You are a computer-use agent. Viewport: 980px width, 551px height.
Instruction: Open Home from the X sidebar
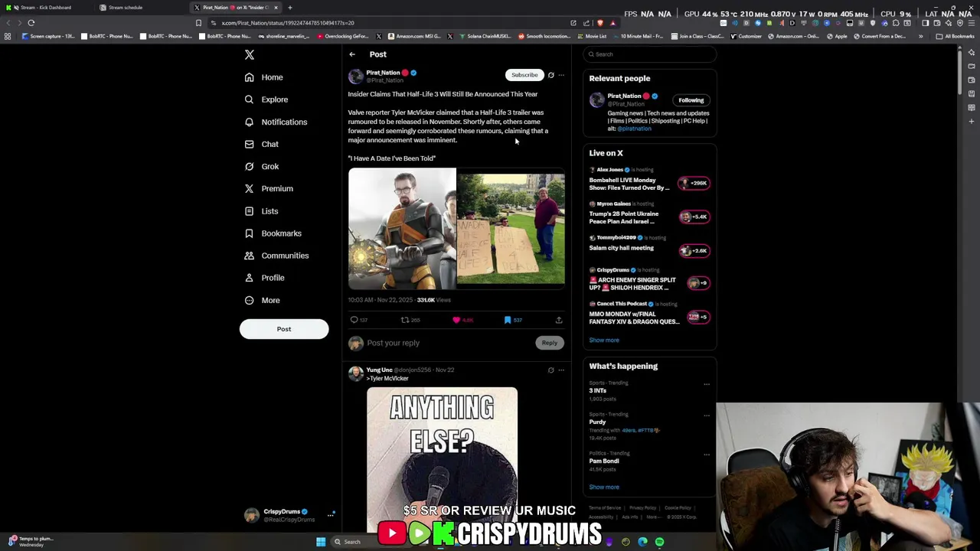tap(264, 77)
